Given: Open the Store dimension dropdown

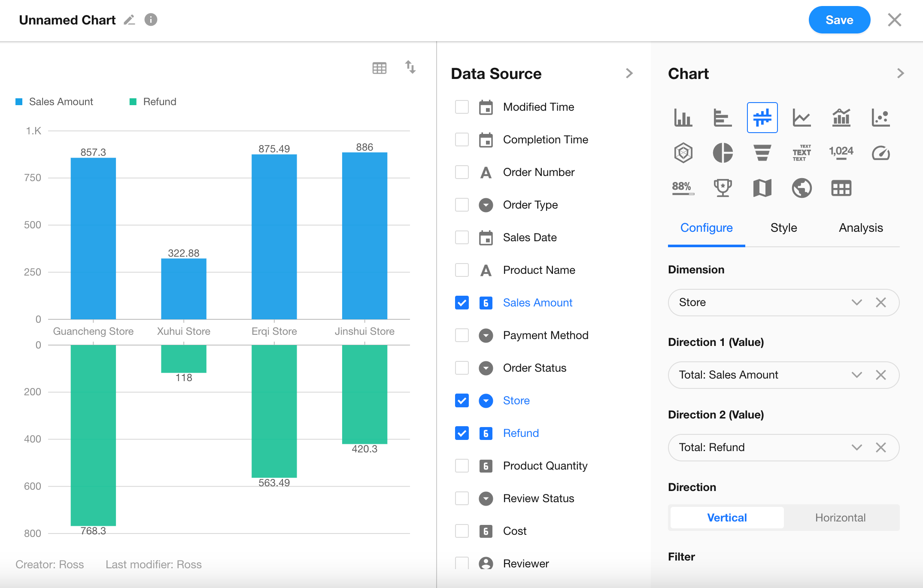Looking at the screenshot, I should (856, 303).
